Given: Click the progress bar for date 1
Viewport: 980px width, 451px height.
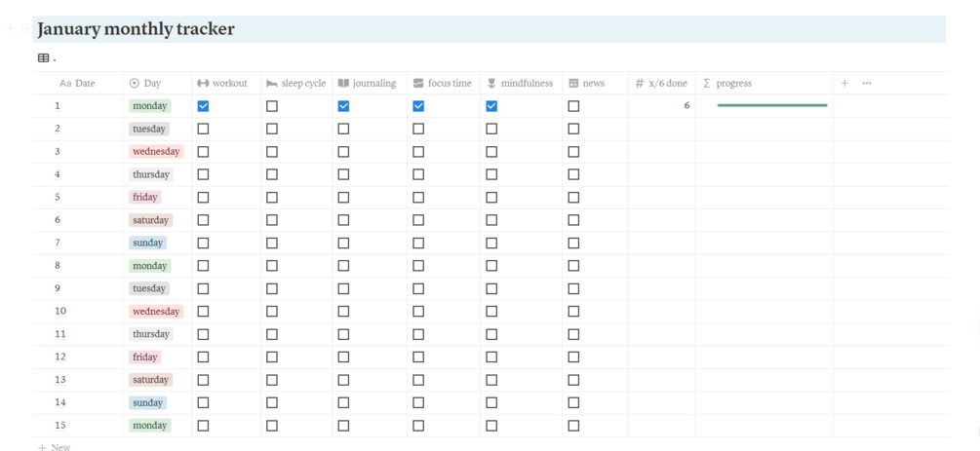Looking at the screenshot, I should [x=772, y=105].
